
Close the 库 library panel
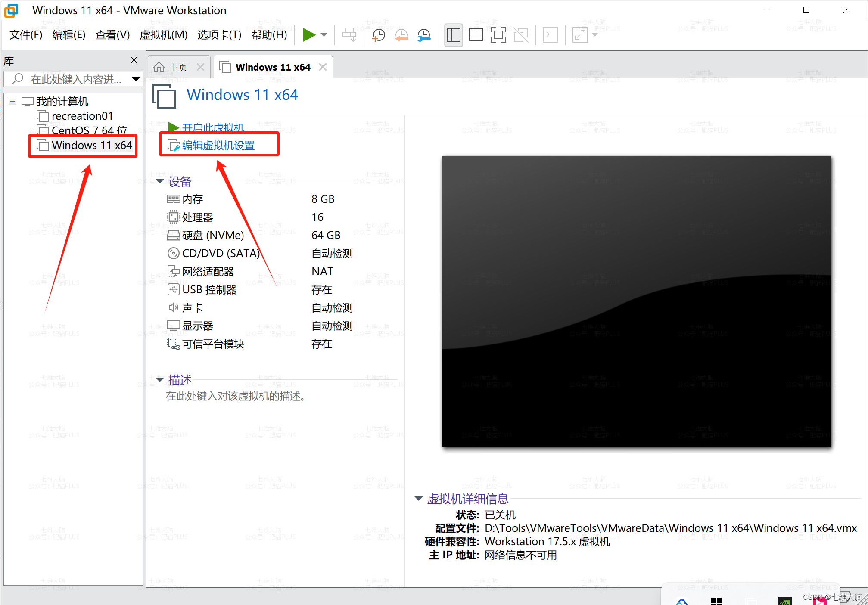point(134,60)
